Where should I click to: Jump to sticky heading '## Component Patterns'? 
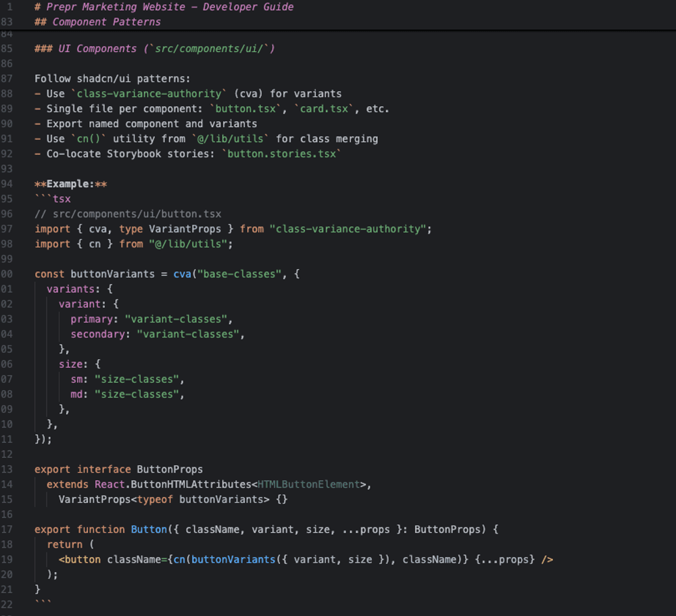tap(98, 22)
